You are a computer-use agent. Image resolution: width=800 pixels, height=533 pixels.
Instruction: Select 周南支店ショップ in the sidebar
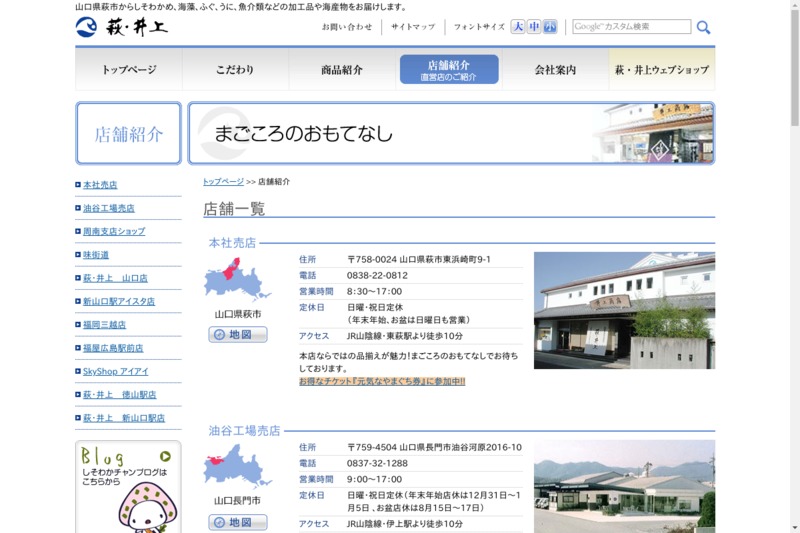[113, 231]
